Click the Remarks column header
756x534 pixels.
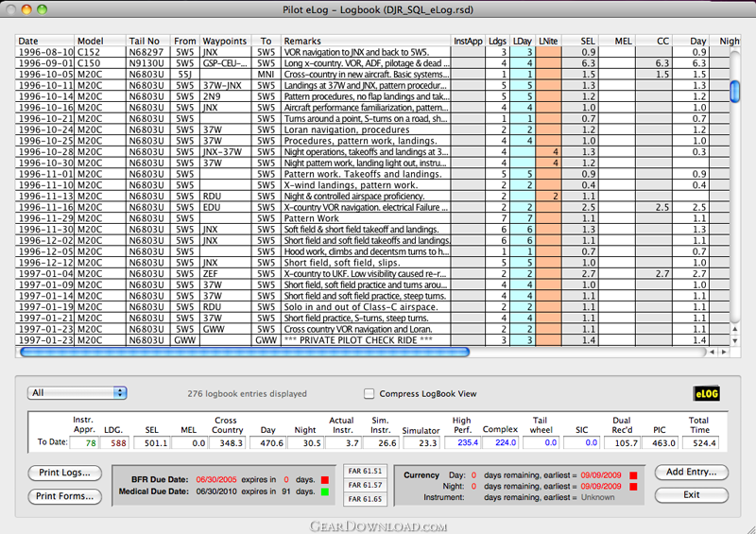(366, 41)
